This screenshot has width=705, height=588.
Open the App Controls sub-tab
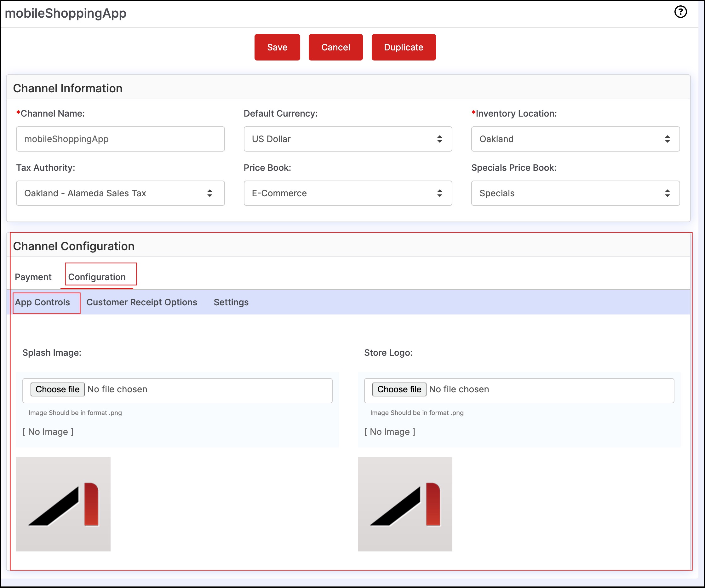(x=42, y=302)
